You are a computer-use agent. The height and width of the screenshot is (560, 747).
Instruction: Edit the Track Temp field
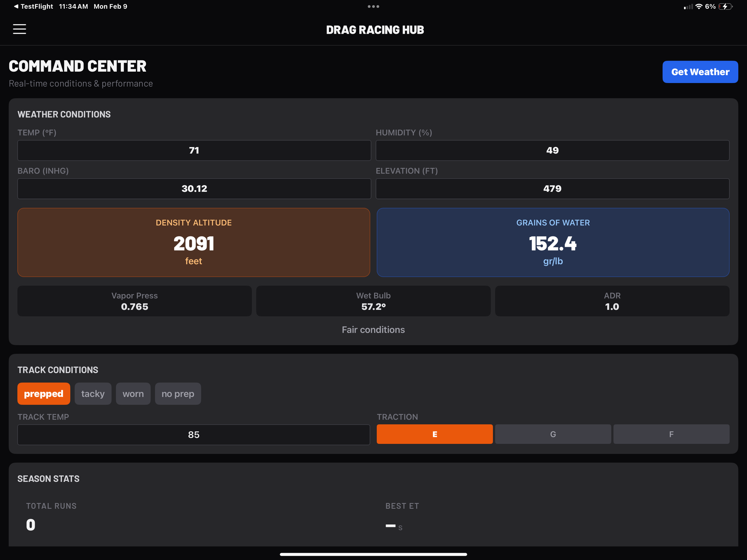click(194, 435)
